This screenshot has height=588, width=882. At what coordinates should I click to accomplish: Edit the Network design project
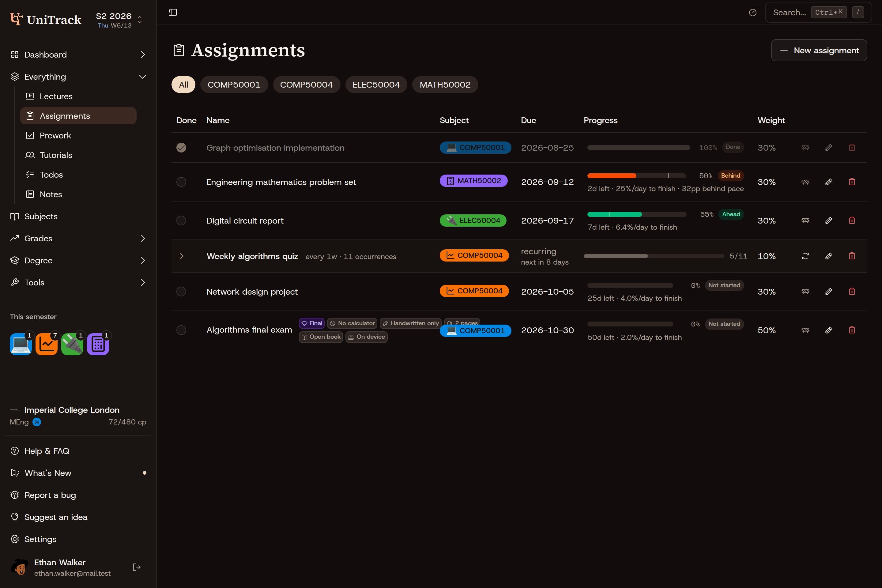828,291
